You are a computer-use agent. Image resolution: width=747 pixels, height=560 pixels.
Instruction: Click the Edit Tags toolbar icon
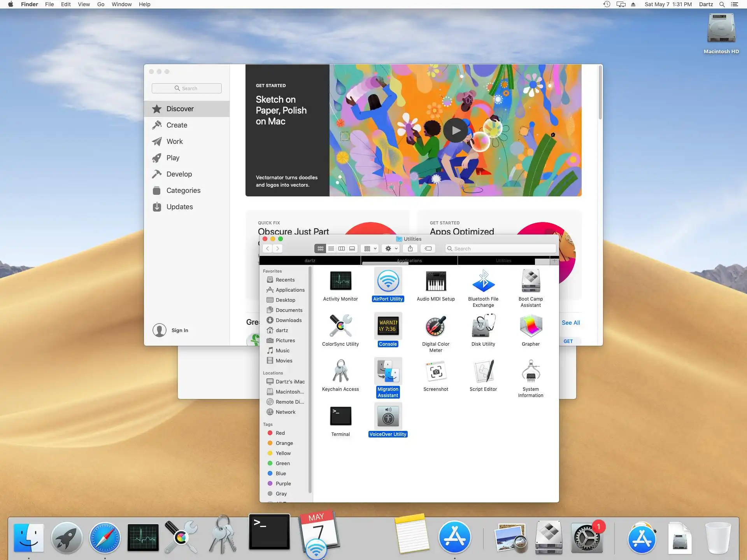[x=428, y=248]
